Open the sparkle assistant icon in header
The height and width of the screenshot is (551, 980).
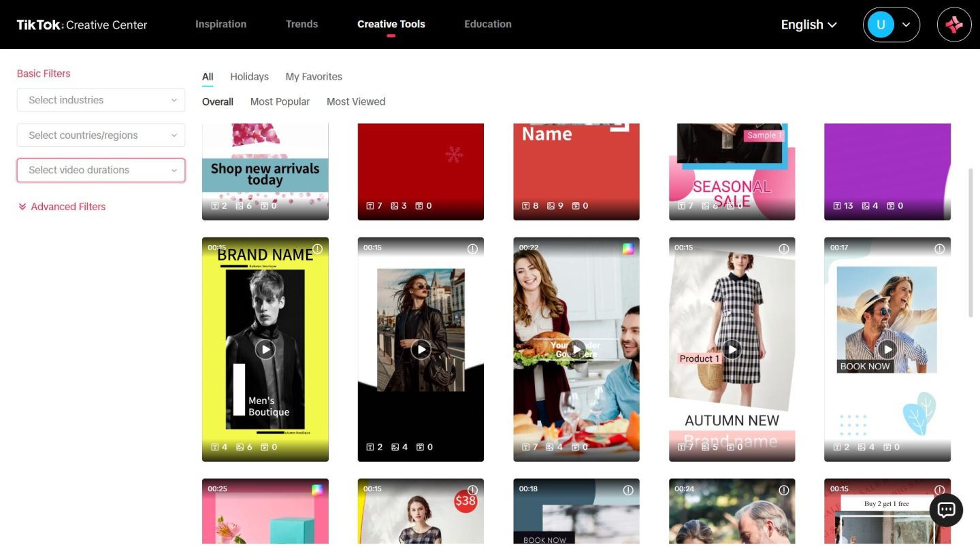[954, 25]
